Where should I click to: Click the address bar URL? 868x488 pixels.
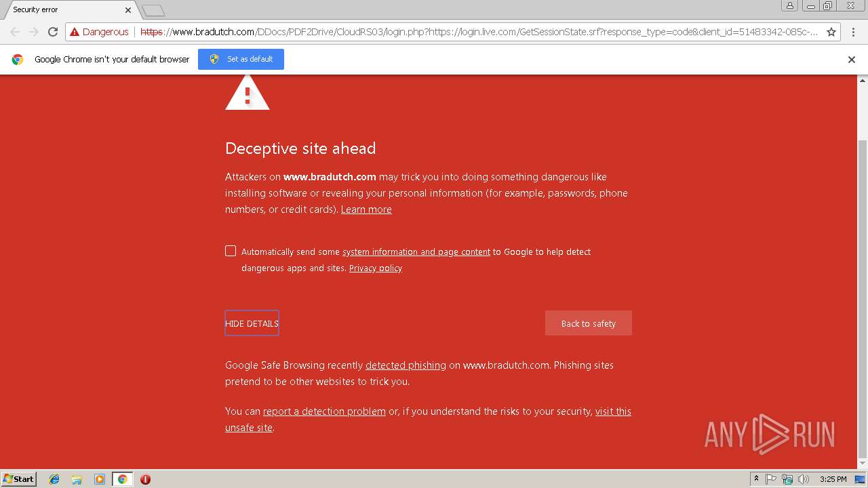point(478,32)
